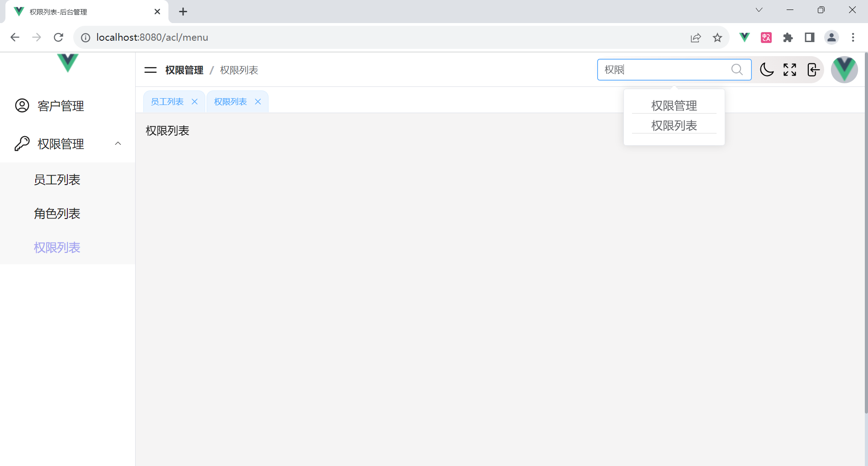Switch to the 员工列表 tab

(167, 102)
